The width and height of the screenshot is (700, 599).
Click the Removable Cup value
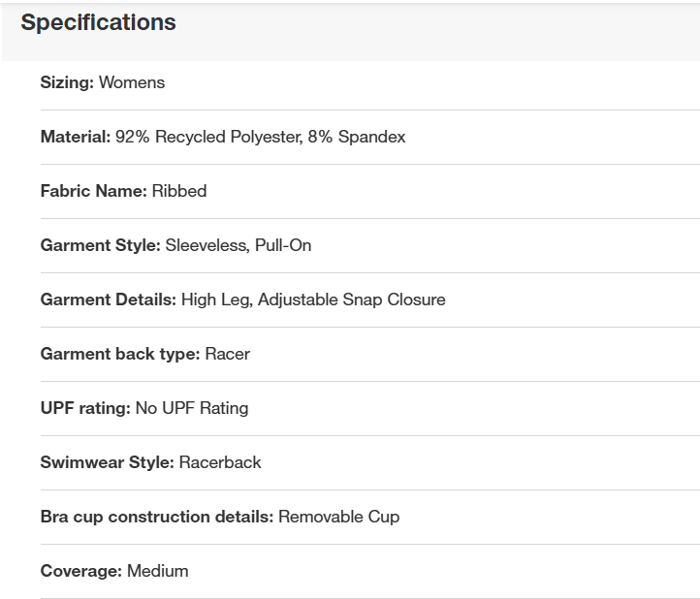338,517
